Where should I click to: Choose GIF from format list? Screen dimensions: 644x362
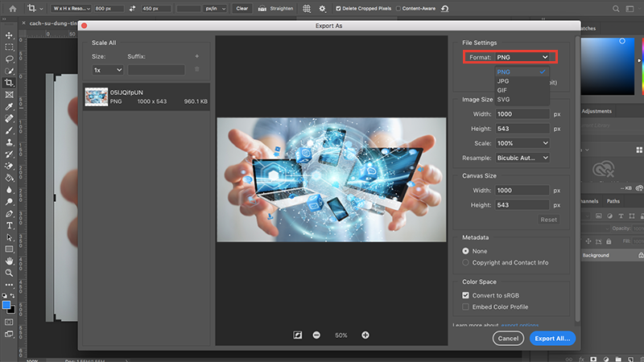click(x=522, y=90)
